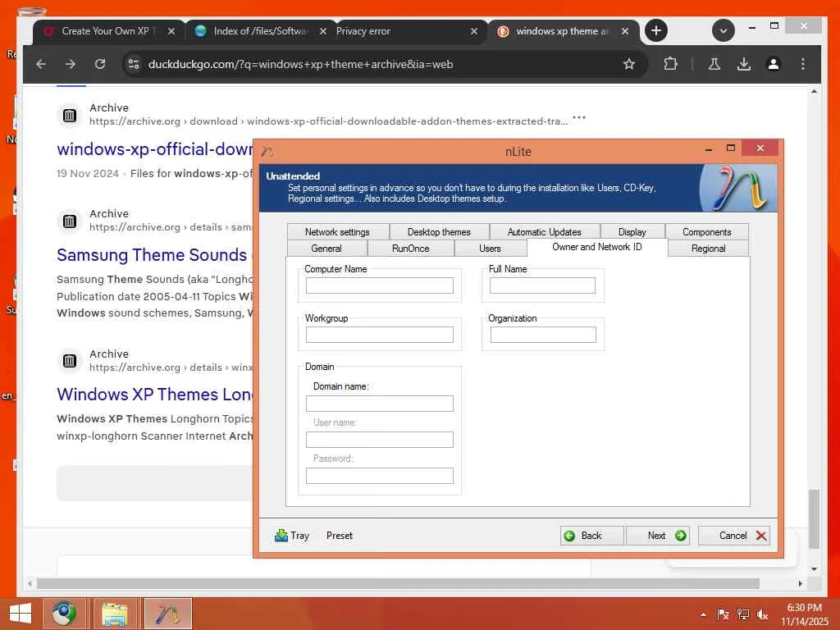This screenshot has width=840, height=630.
Task: Click the nLite logo in the header
Action: [741, 188]
